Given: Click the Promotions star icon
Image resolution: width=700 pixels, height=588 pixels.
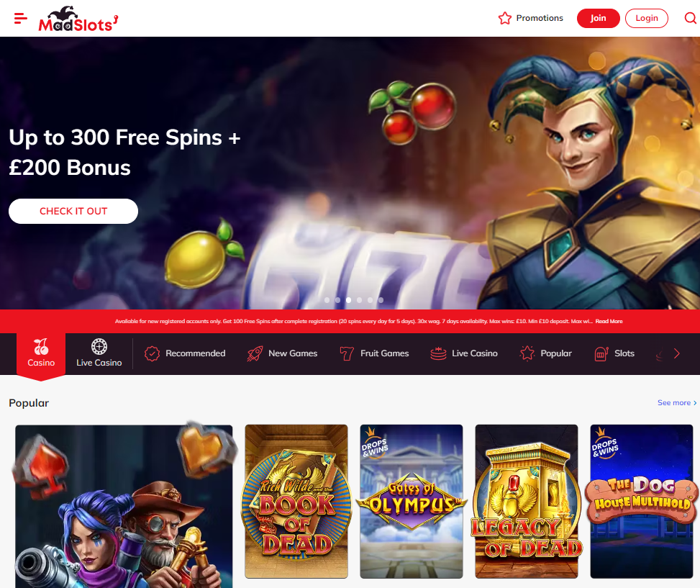Looking at the screenshot, I should [505, 18].
